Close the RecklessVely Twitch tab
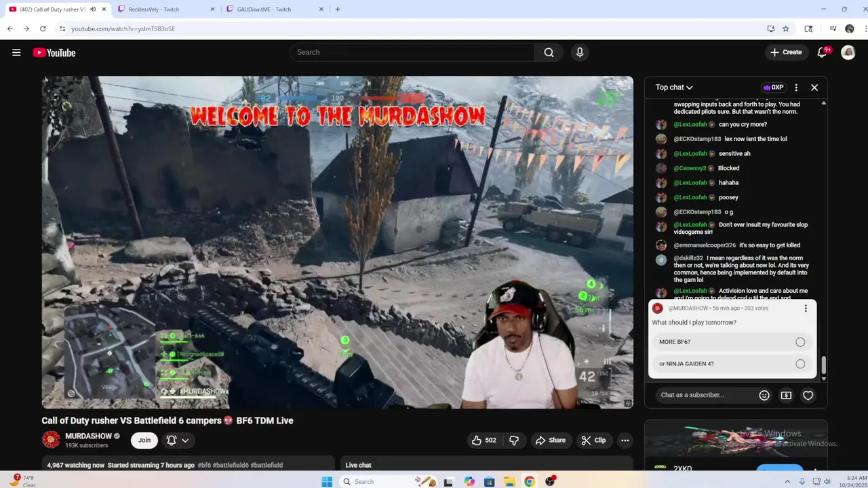 (212, 9)
